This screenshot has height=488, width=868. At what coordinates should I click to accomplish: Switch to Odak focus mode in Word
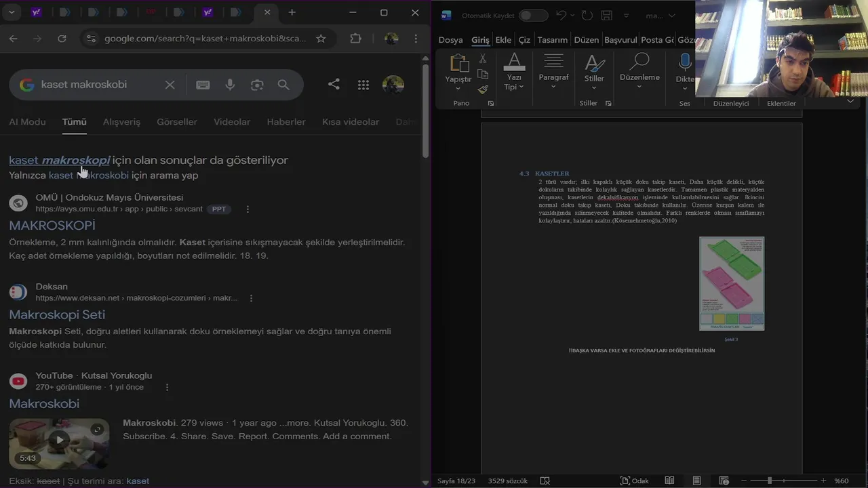tap(634, 481)
